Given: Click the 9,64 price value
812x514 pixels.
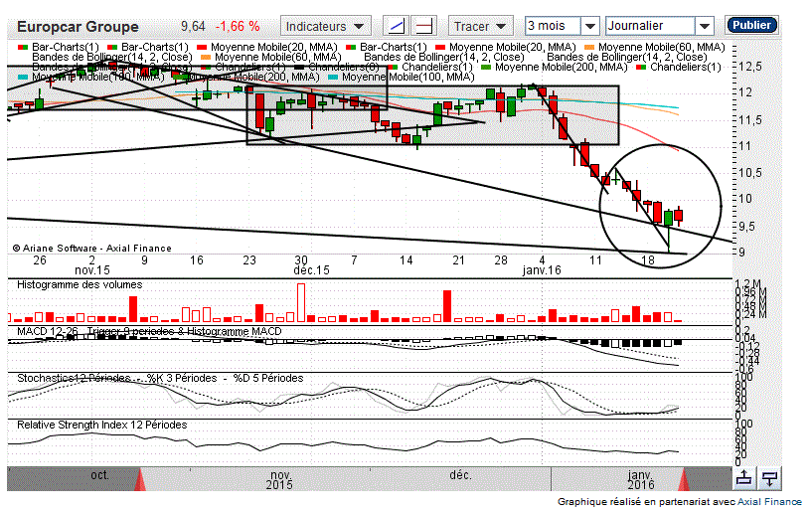Looking at the screenshot, I should (x=193, y=27).
